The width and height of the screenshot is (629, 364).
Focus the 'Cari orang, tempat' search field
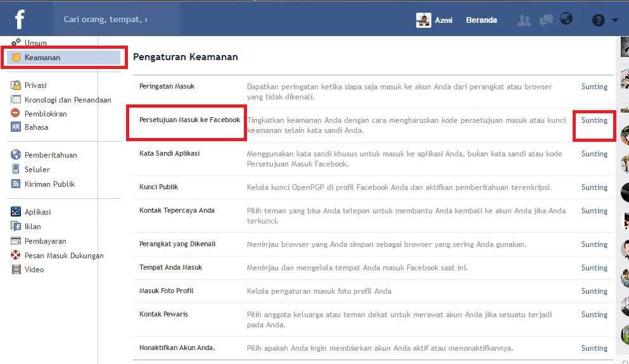coord(117,19)
